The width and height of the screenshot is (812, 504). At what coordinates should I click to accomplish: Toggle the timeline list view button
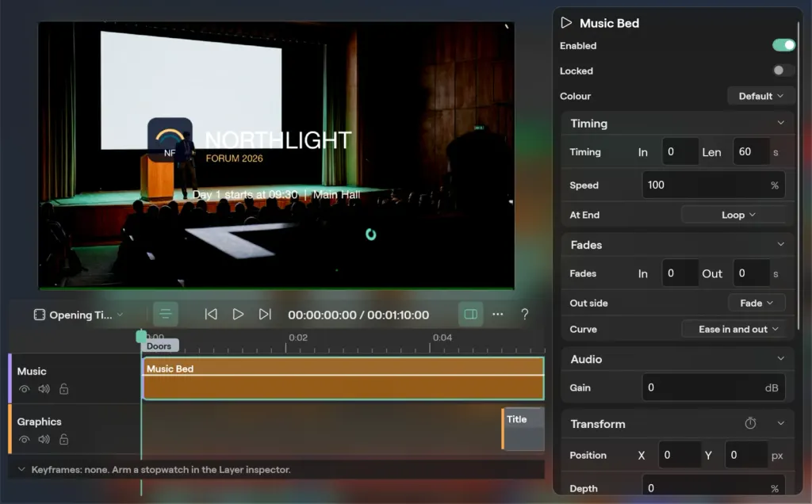[x=166, y=314]
